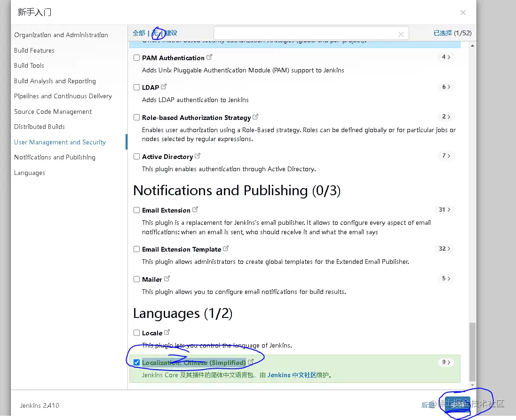Enable PAM Authentication plugin checkbox
This screenshot has height=420, width=516.
click(x=136, y=57)
